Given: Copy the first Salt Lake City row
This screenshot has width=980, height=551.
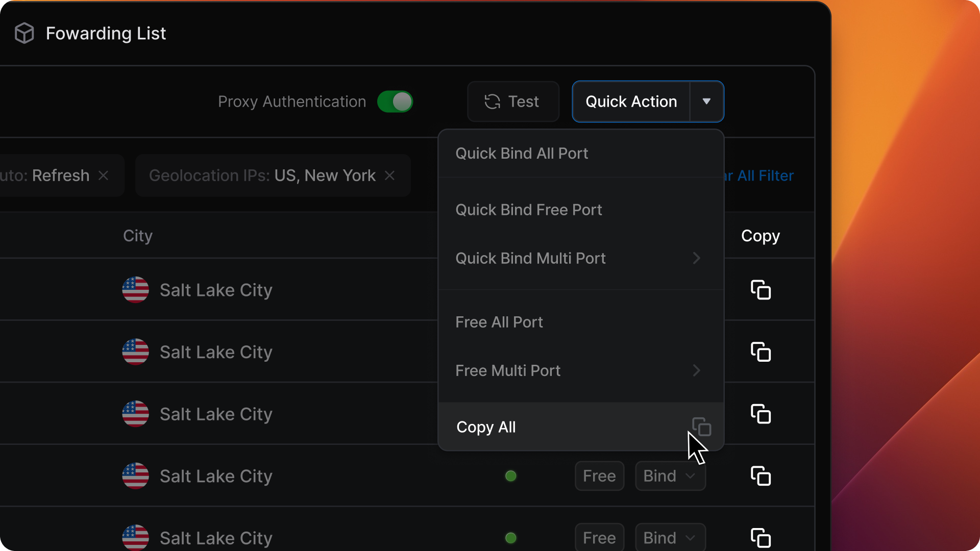Looking at the screenshot, I should click(x=761, y=290).
